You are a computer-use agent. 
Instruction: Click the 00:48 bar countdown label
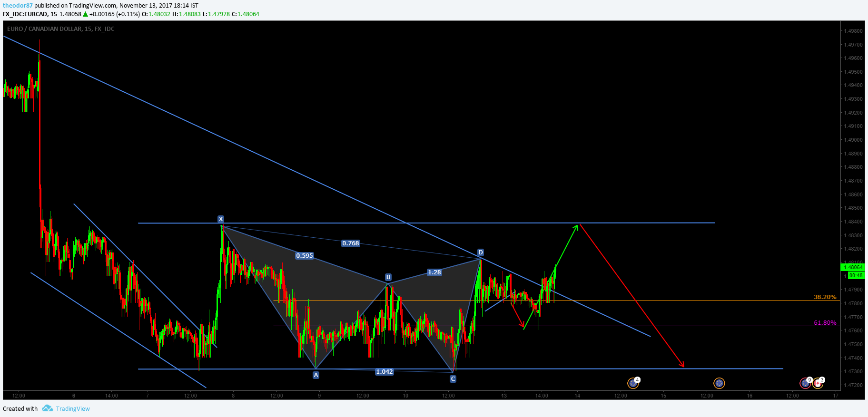[x=856, y=276]
